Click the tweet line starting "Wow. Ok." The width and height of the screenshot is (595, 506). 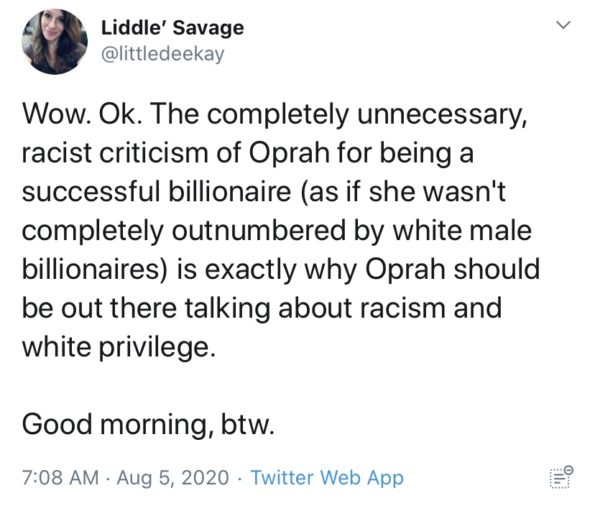[275, 115]
